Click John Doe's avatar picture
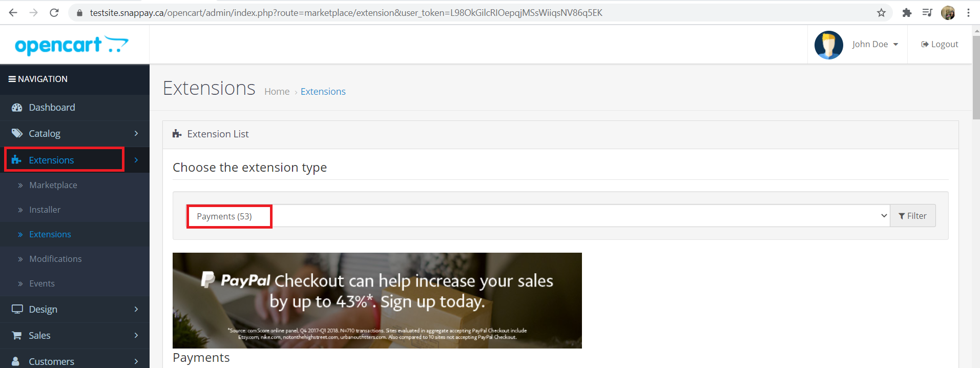The height and width of the screenshot is (368, 980). (x=828, y=45)
